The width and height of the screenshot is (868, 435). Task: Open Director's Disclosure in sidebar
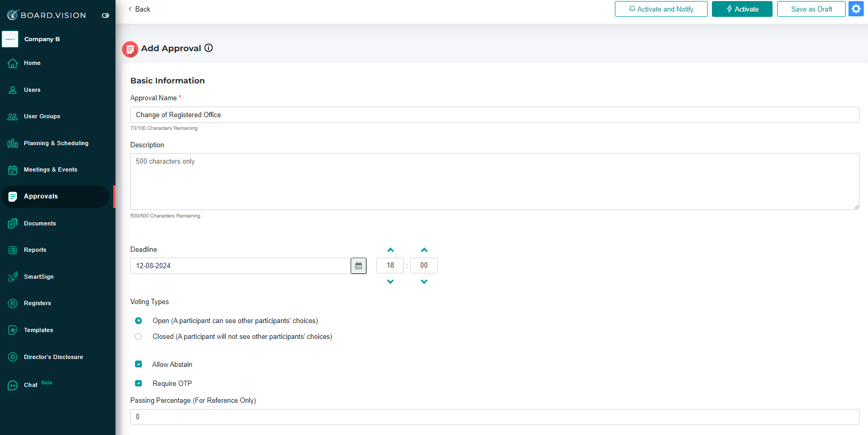click(53, 357)
